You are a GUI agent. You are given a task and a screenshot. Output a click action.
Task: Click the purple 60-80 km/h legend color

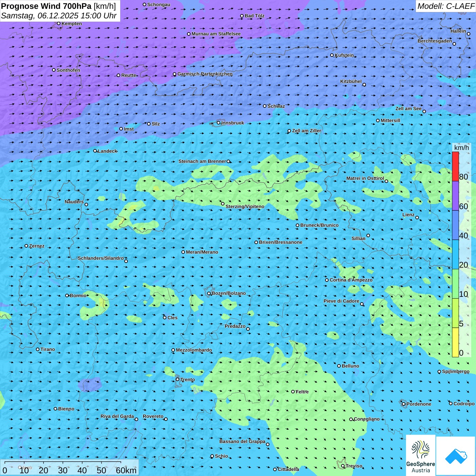(455, 196)
